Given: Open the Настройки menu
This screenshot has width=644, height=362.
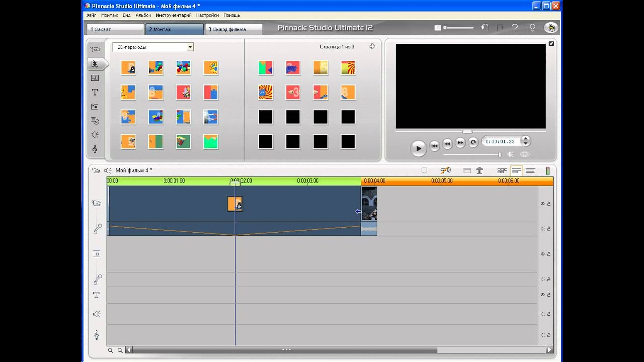Looking at the screenshot, I should coord(207,15).
